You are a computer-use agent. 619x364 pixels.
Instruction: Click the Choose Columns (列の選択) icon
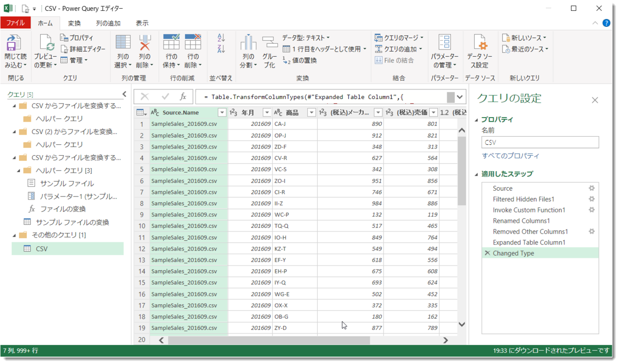123,43
